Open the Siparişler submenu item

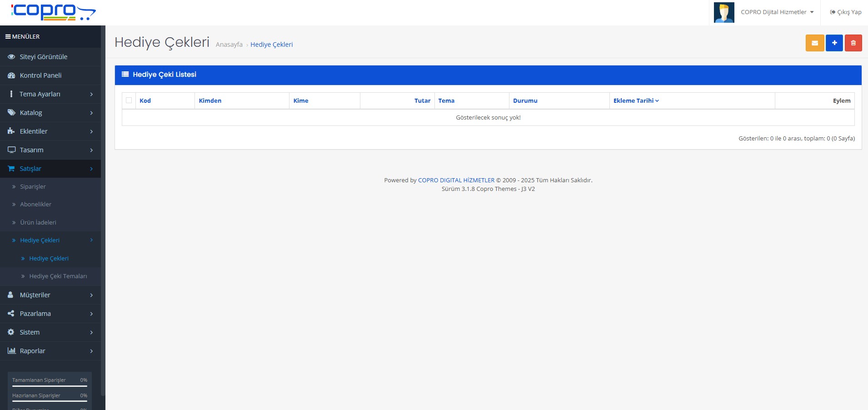click(x=33, y=187)
